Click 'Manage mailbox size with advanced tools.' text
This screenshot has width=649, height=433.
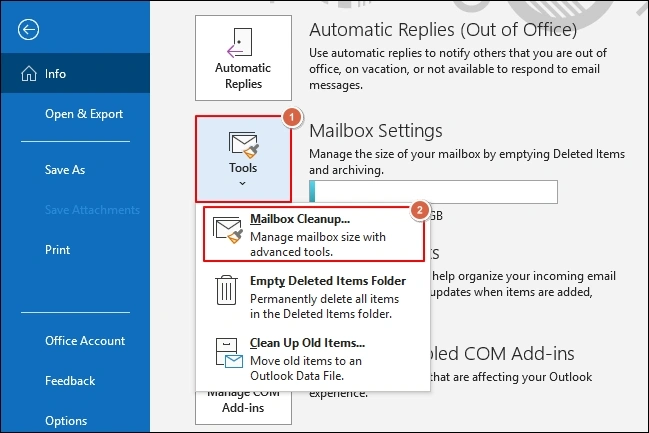(318, 244)
